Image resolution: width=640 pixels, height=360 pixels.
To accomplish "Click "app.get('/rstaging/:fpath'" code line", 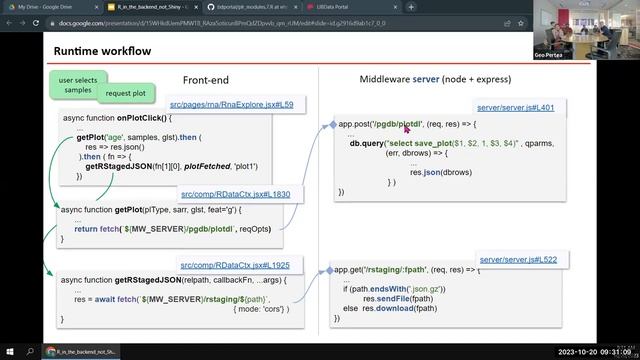I will (407, 270).
